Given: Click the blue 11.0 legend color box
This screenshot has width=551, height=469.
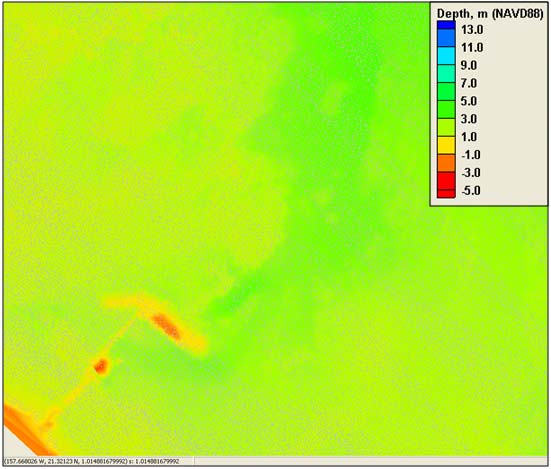Looking at the screenshot, I should (446, 38).
